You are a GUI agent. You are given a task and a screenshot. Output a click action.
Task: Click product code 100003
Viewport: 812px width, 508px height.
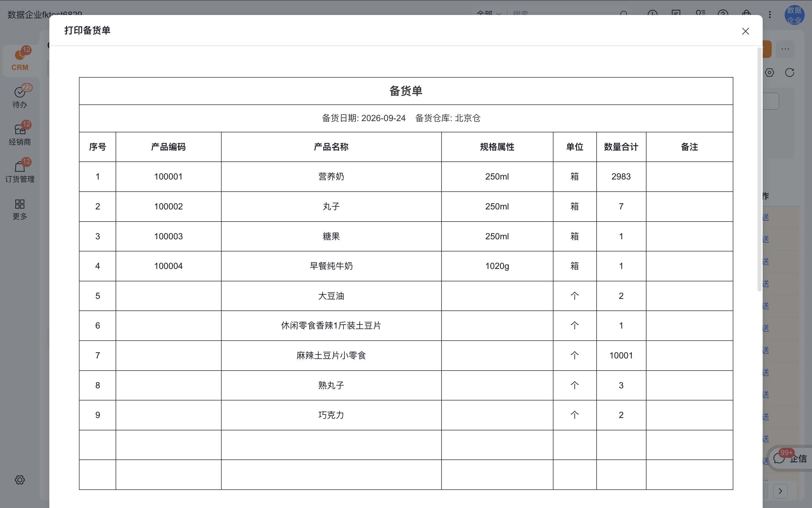(168, 236)
